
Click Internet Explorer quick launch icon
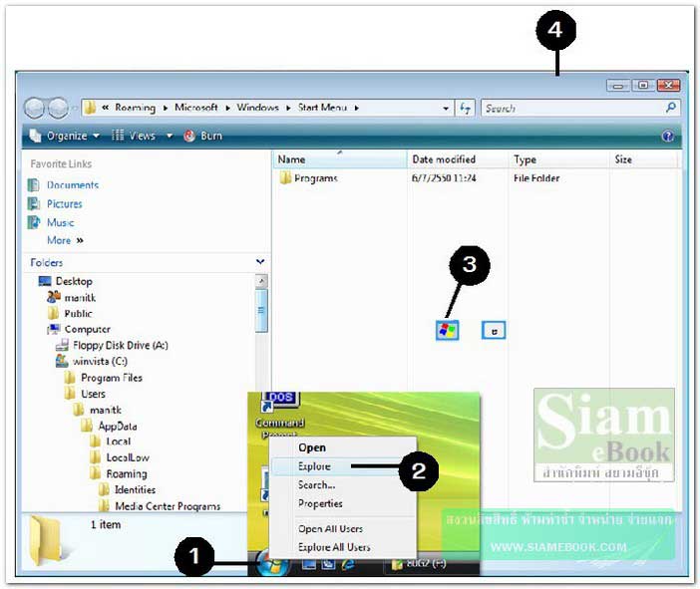pos(348,564)
